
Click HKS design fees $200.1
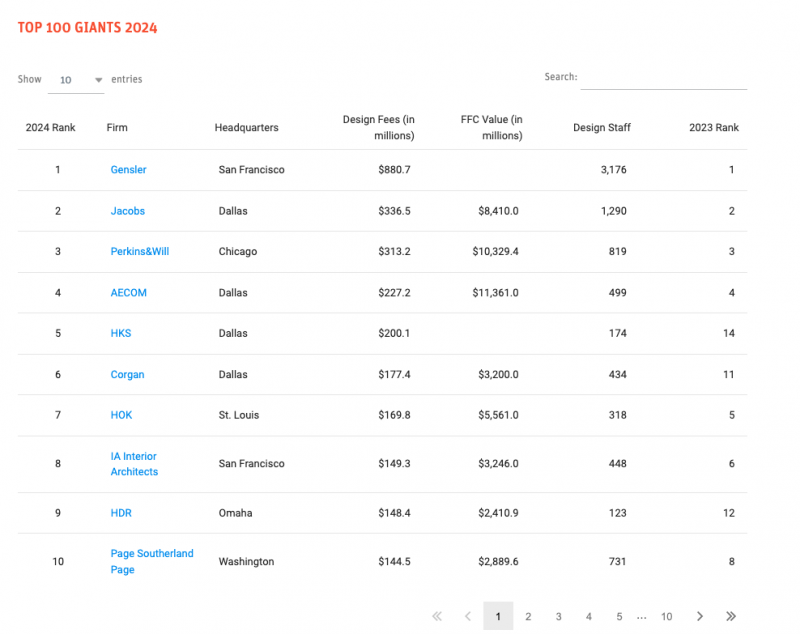point(394,333)
